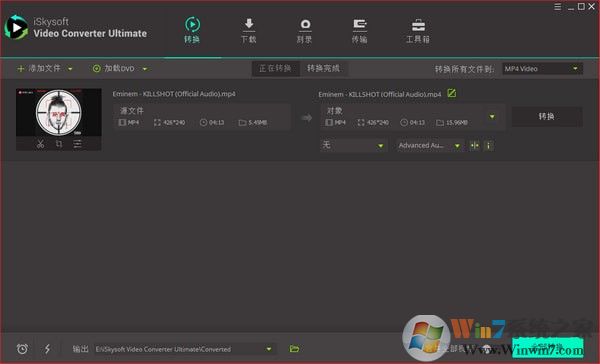The height and width of the screenshot is (364, 600).
Task: Open the hamburger menu in title bar
Action: tap(558, 7)
